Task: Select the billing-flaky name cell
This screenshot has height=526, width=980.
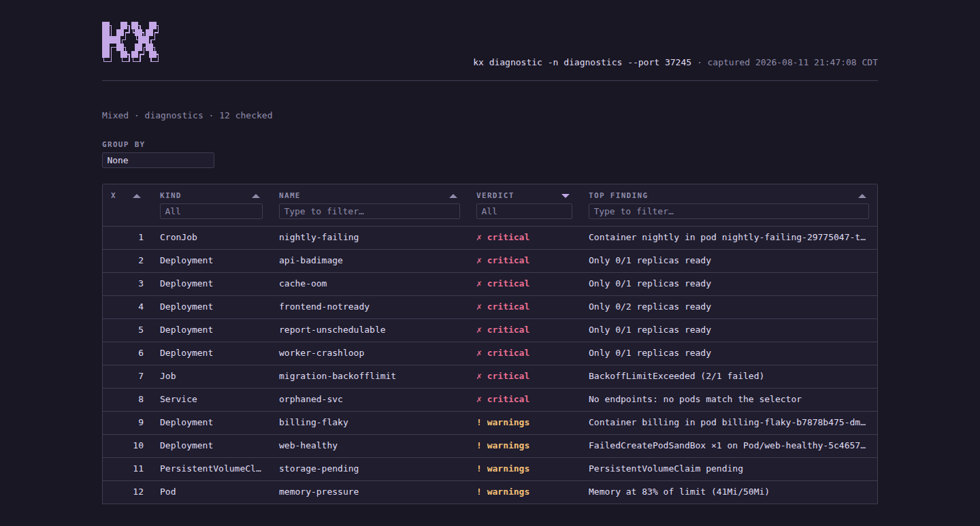Action: [x=314, y=423]
